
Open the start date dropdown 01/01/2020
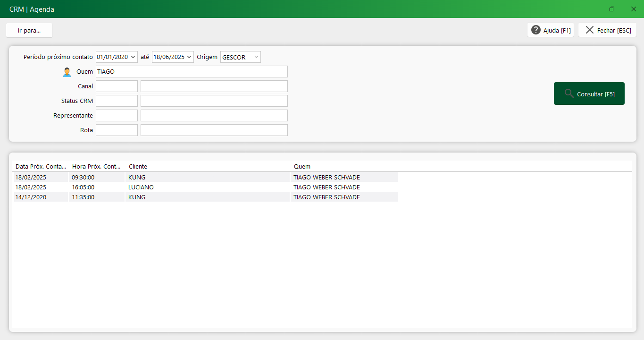tap(133, 57)
